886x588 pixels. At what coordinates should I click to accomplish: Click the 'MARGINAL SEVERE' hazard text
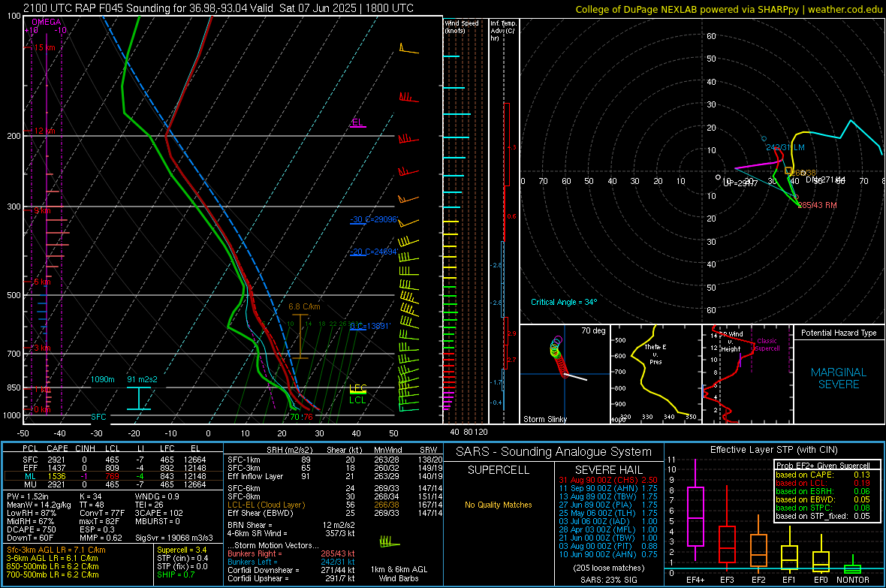pyautogui.click(x=839, y=378)
